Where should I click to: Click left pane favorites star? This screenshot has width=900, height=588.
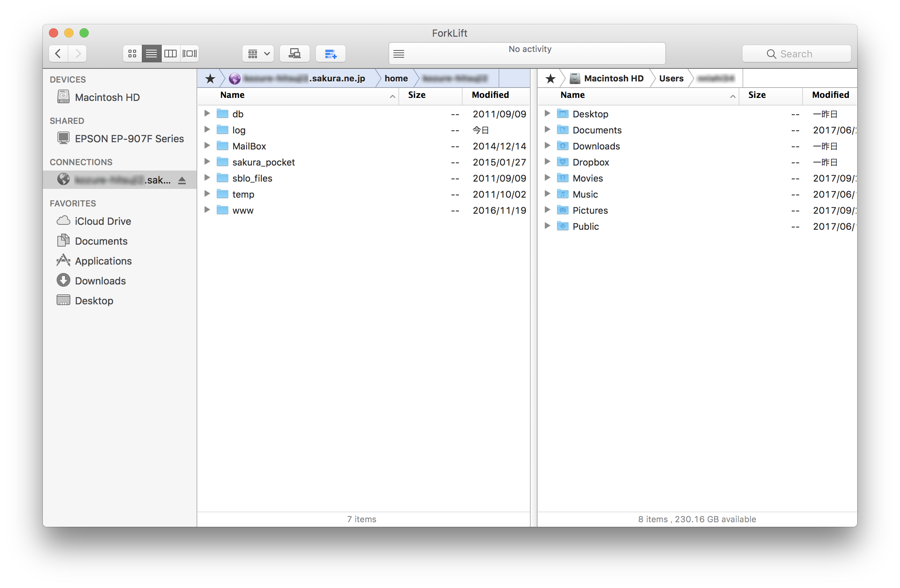210,79
